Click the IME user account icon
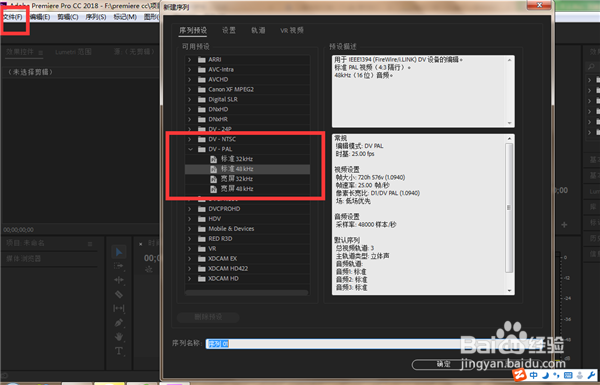 coord(580,375)
